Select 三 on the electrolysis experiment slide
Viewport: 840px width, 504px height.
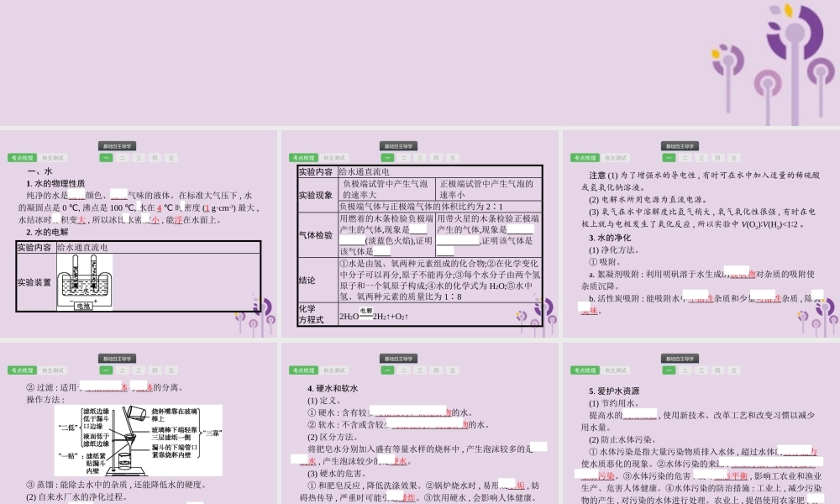[420, 158]
